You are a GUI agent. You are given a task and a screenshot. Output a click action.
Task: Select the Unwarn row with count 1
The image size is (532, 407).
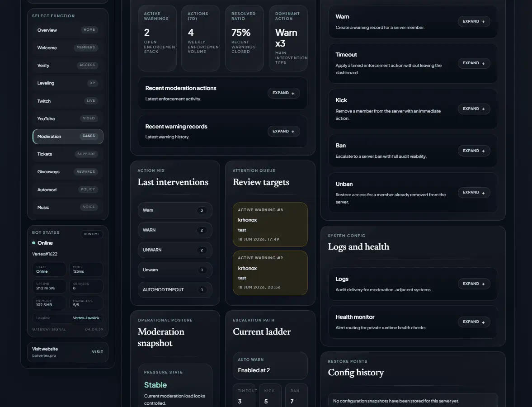(175, 270)
